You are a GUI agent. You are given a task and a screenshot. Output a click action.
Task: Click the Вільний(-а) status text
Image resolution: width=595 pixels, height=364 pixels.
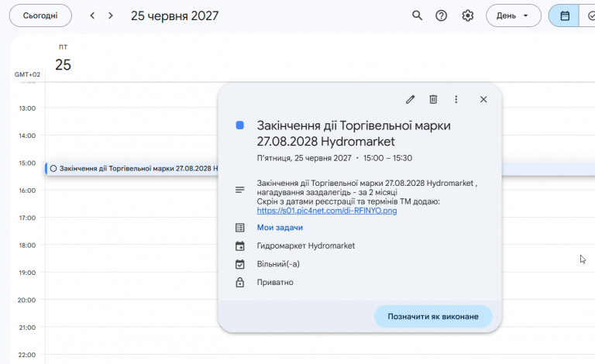tap(278, 264)
